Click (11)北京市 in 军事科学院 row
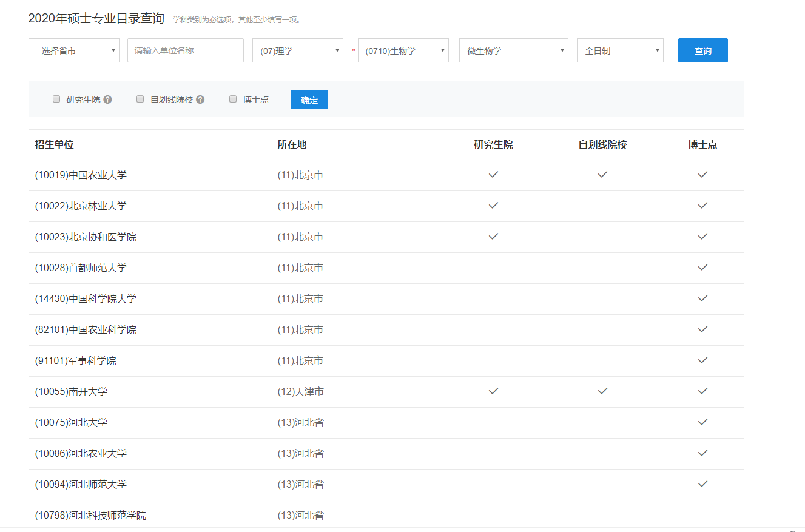Screen dimensions: 805x532 [x=300, y=361]
